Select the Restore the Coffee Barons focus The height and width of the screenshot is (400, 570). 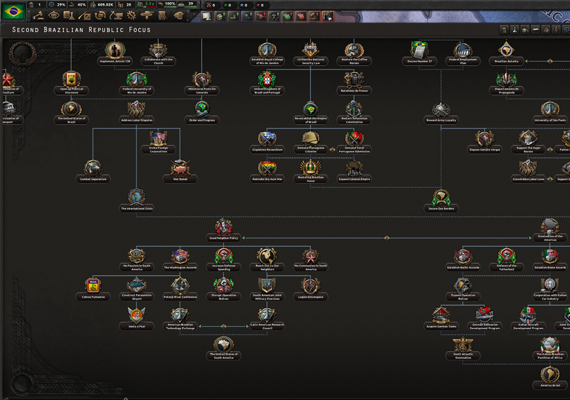click(x=354, y=54)
